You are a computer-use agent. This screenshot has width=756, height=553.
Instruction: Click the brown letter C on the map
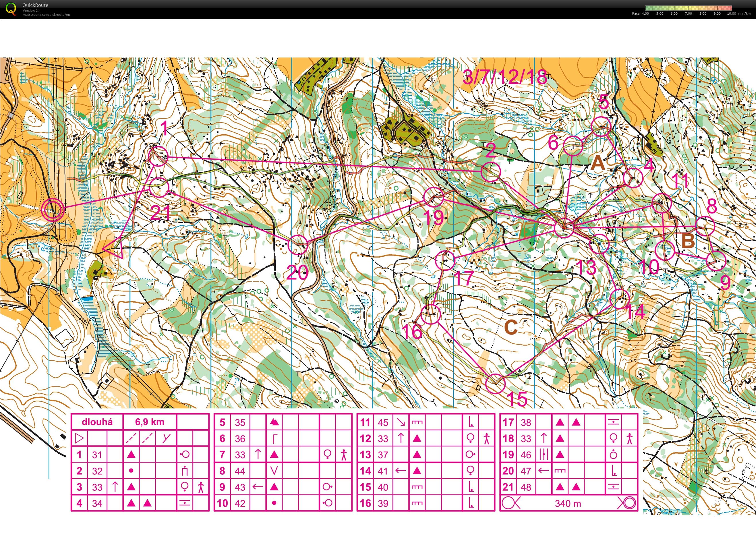[x=511, y=327]
